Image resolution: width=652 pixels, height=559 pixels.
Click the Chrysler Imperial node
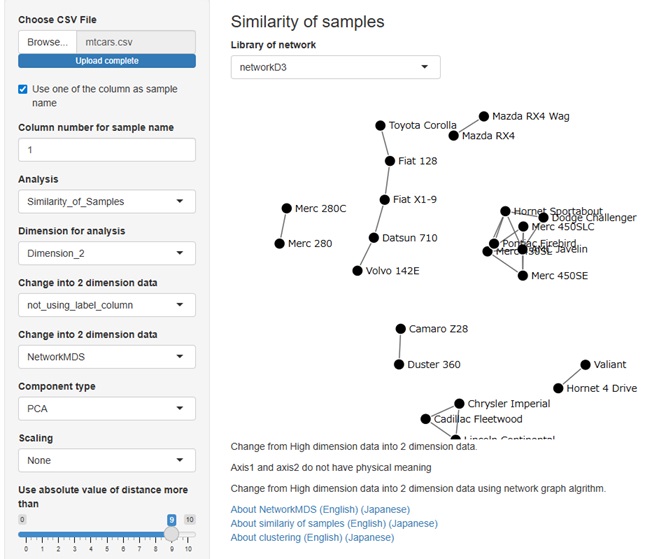click(x=459, y=404)
